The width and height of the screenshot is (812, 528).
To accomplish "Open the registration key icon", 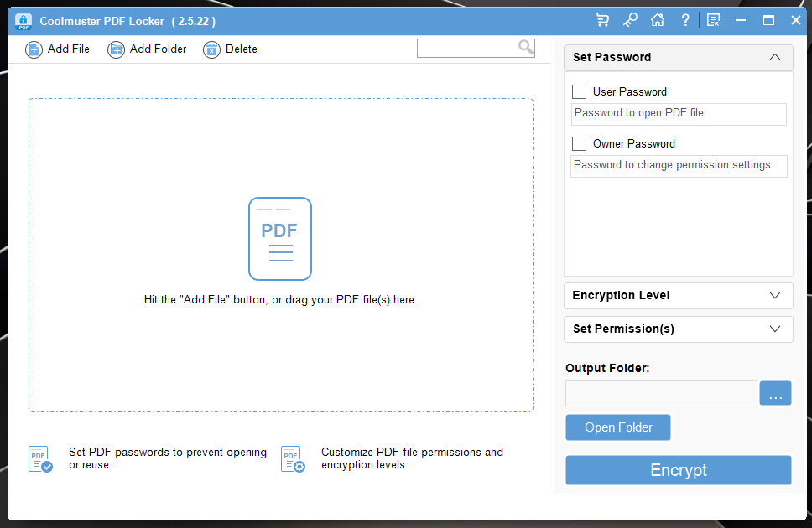I will click(630, 20).
